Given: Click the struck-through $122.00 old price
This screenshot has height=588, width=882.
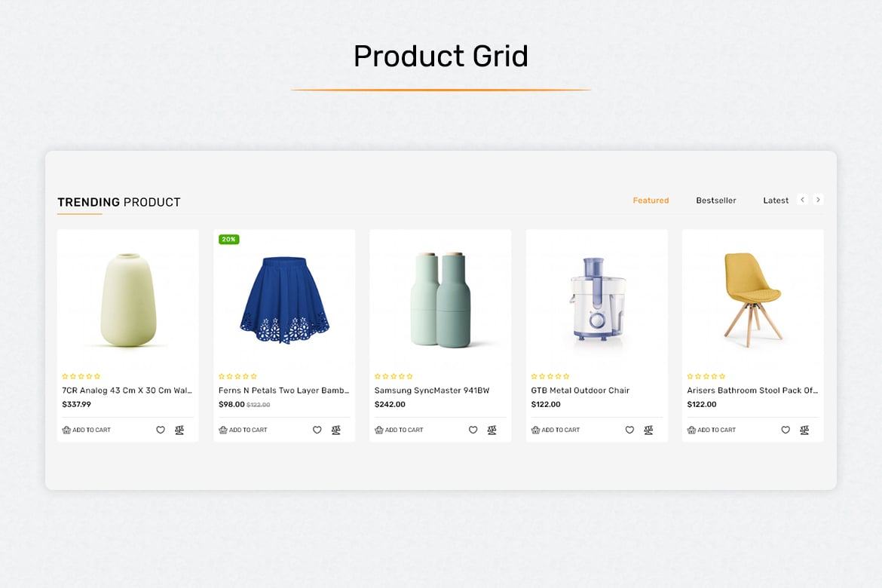Looking at the screenshot, I should (258, 405).
